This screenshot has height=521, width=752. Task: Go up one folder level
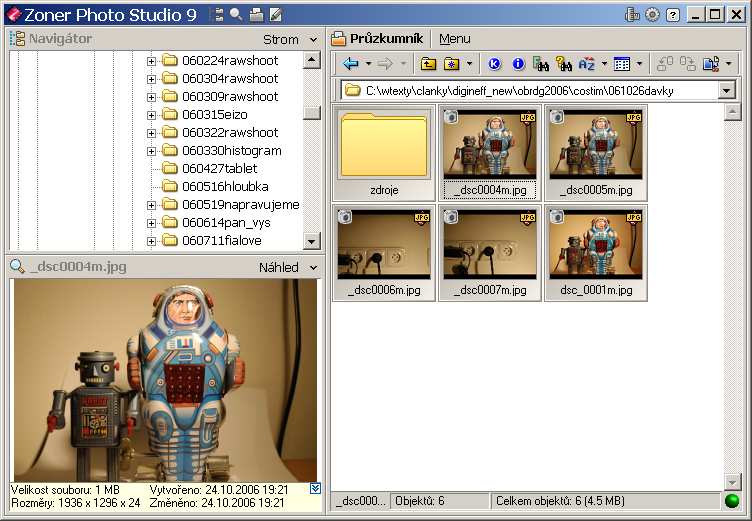coord(428,63)
